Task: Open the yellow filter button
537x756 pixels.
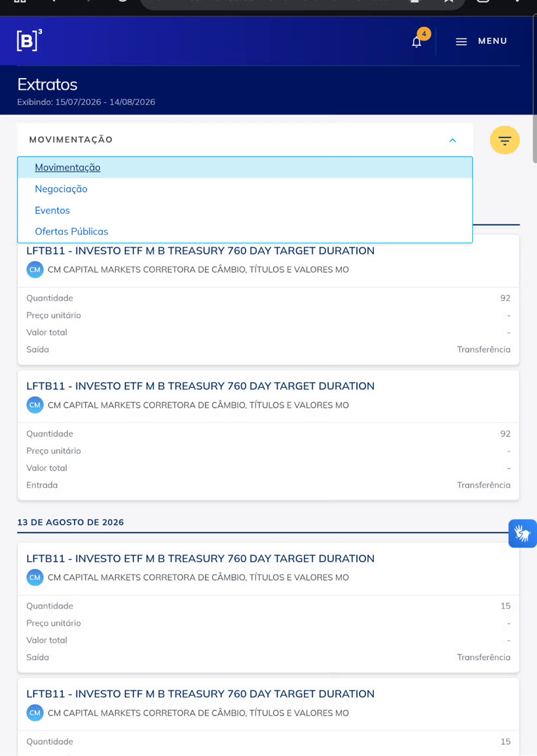Action: click(x=505, y=140)
